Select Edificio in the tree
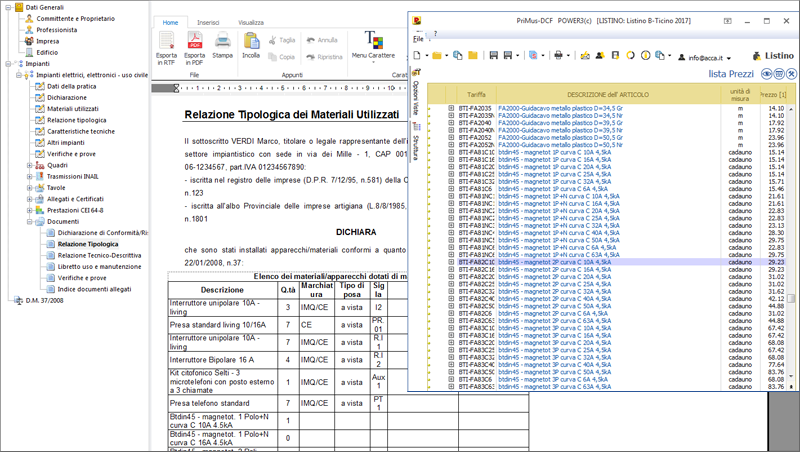800x452 pixels. (47, 52)
